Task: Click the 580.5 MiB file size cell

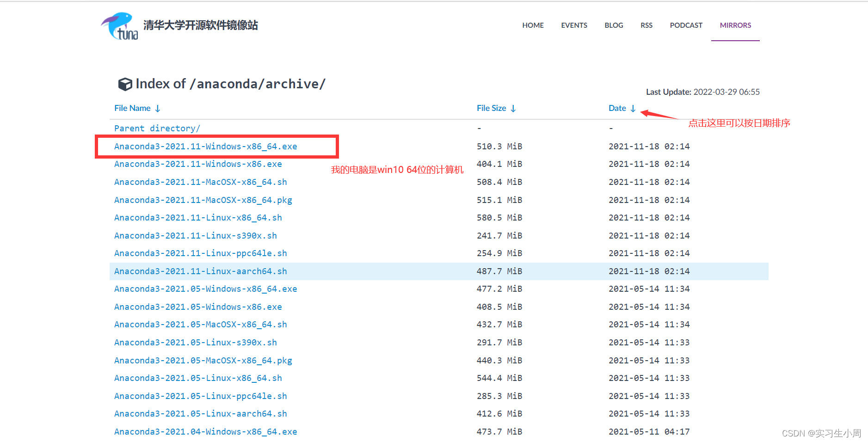Action: [x=499, y=218]
